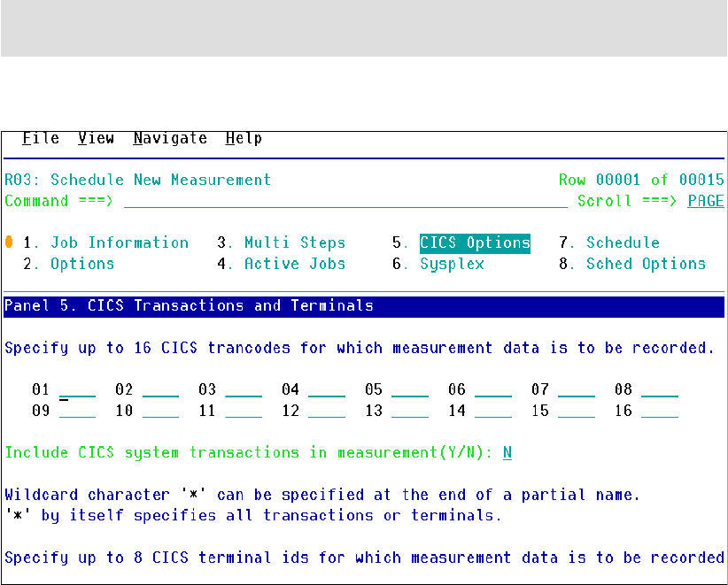The width and height of the screenshot is (728, 585).
Task: Click trancode field 12
Action: 327,411
